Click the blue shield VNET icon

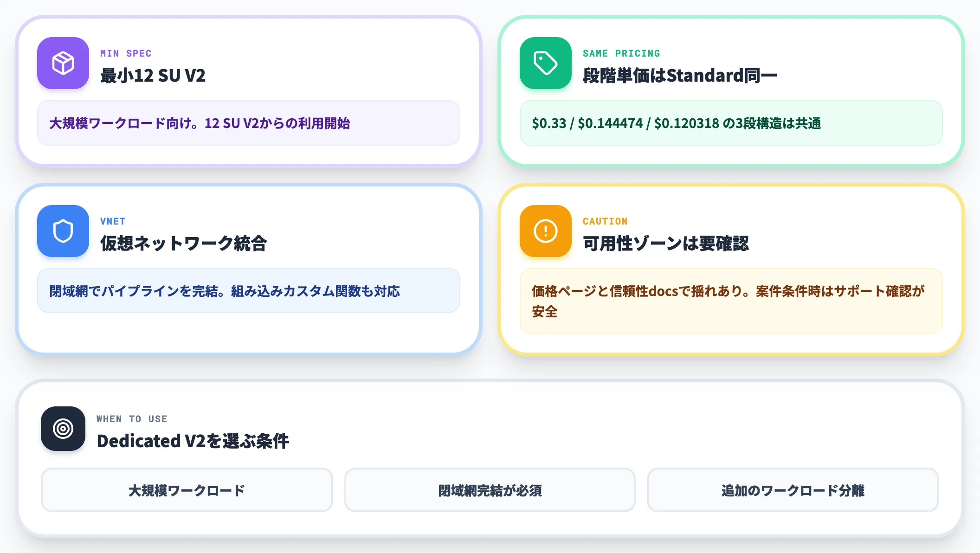[63, 231]
